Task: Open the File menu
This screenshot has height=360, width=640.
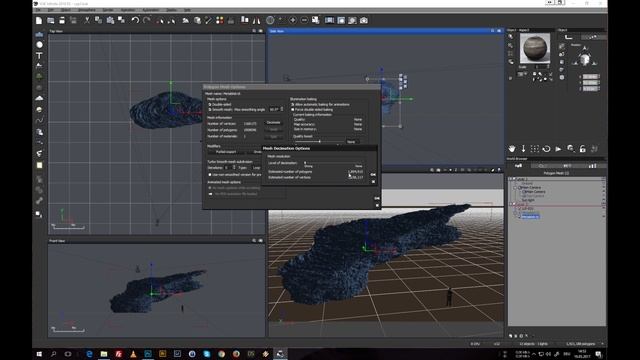Action: (x=38, y=10)
